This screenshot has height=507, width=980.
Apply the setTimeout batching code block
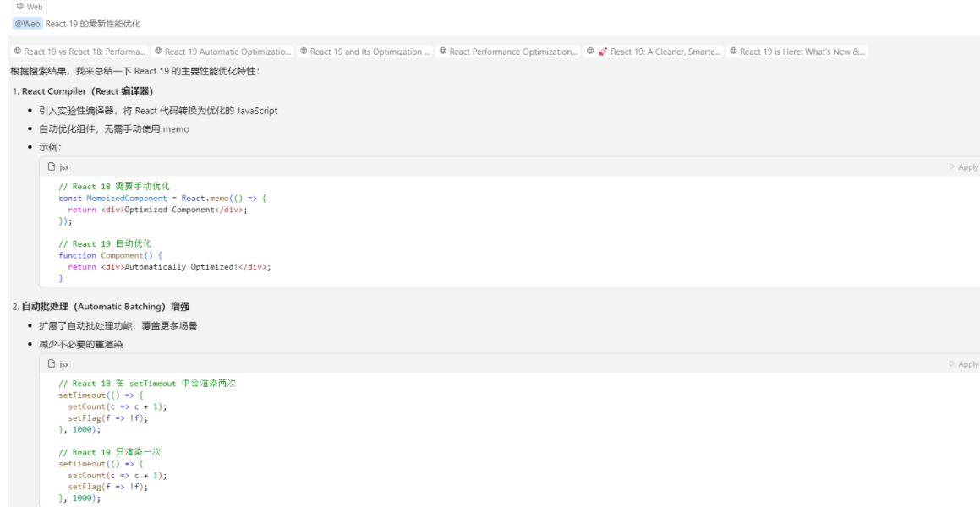963,363
